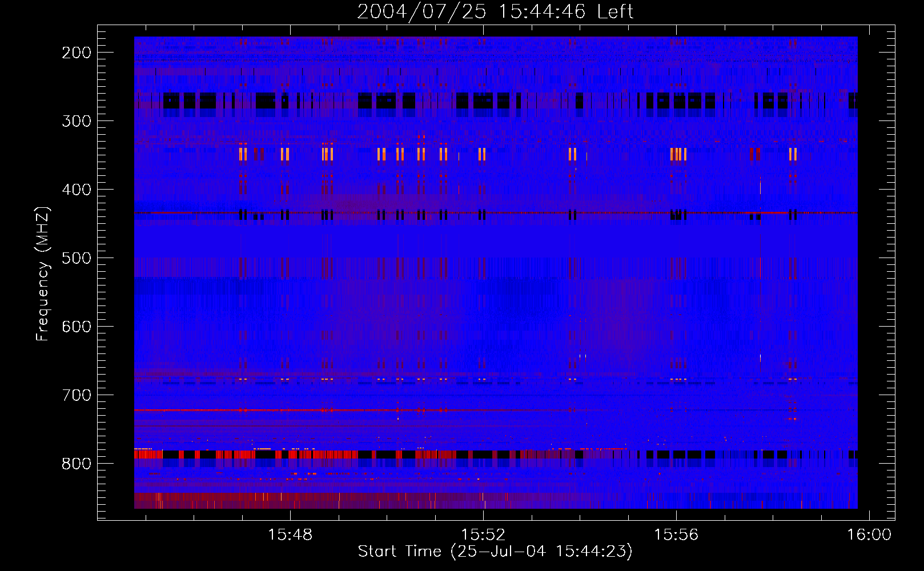
Task: Click the plot title '2004/07/25 15:44:46 Left'
Action: [495, 11]
